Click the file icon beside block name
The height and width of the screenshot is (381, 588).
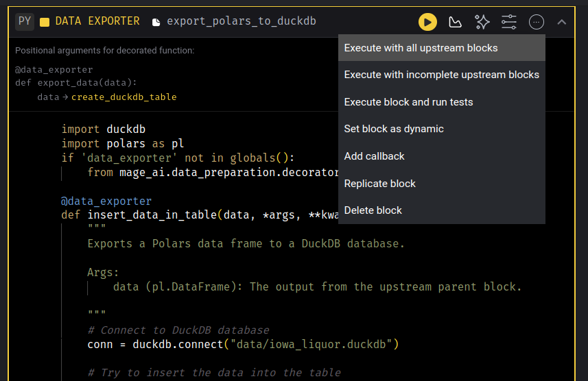(x=156, y=22)
